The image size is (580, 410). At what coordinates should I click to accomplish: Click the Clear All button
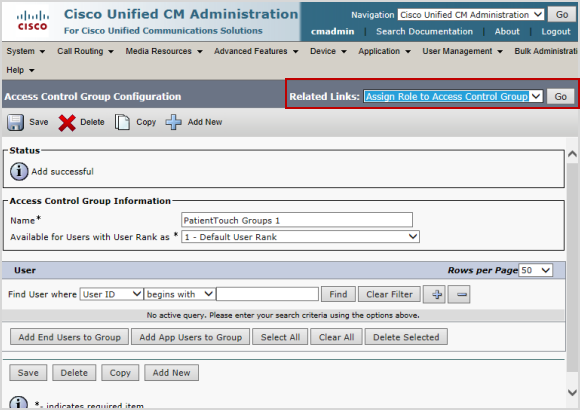(x=336, y=337)
